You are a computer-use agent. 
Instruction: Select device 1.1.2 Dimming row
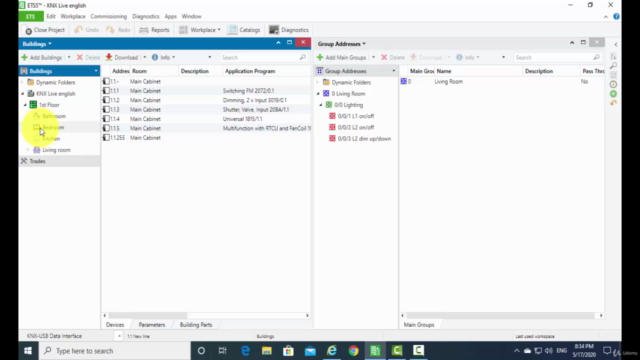[206, 100]
